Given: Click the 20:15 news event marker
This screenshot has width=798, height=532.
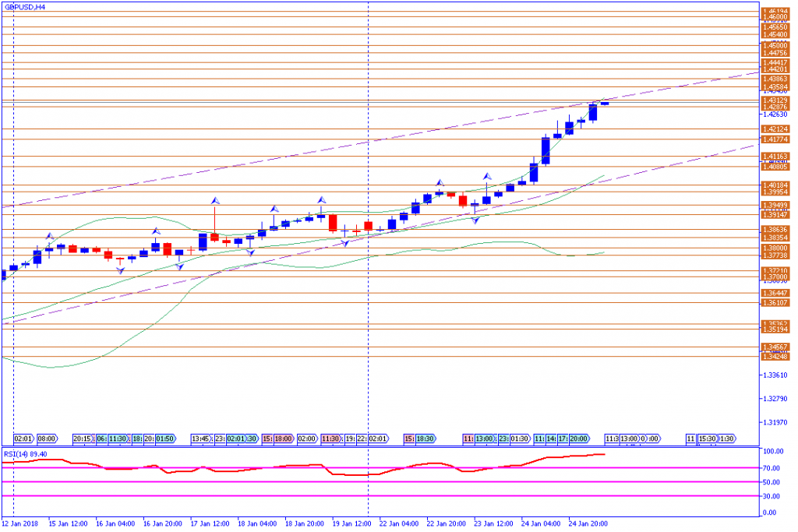Looking at the screenshot, I should (x=83, y=439).
